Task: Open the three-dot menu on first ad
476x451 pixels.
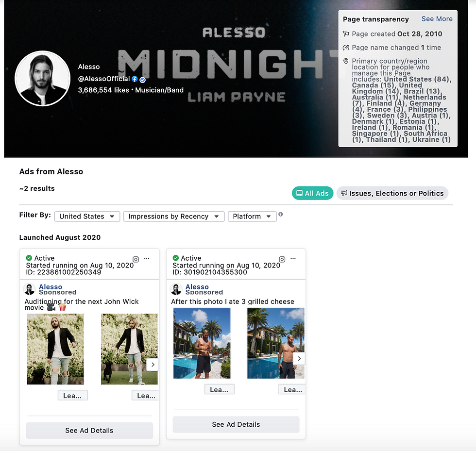Action: click(147, 259)
